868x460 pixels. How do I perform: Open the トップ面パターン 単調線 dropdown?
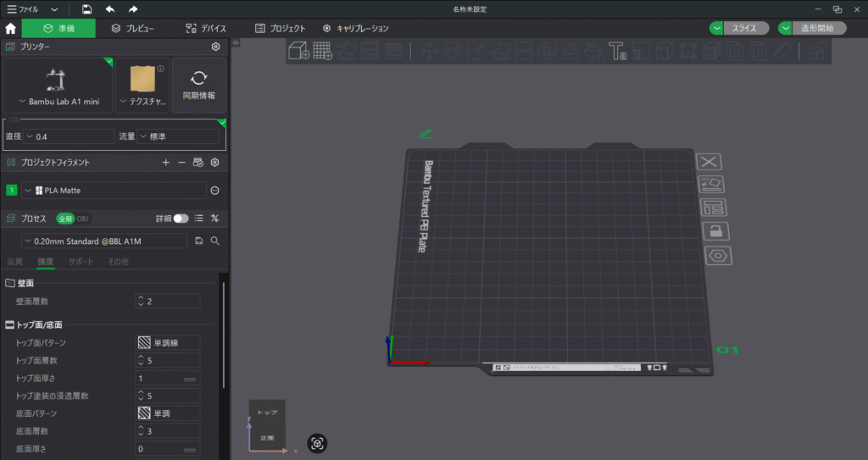point(168,342)
